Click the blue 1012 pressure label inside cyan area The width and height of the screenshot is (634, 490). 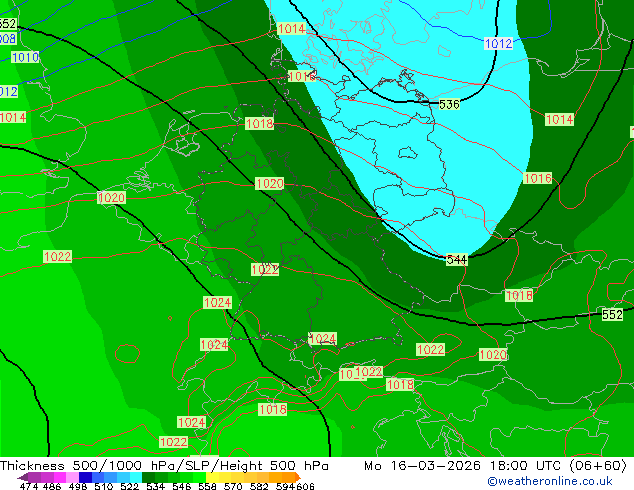point(498,43)
